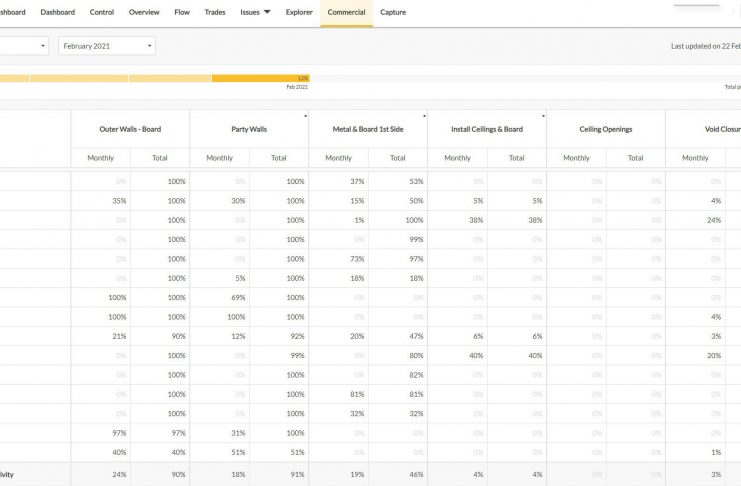Screen dimensions: 741x486
Task: Click the Outer Walls - Board column header
Action: pos(130,129)
